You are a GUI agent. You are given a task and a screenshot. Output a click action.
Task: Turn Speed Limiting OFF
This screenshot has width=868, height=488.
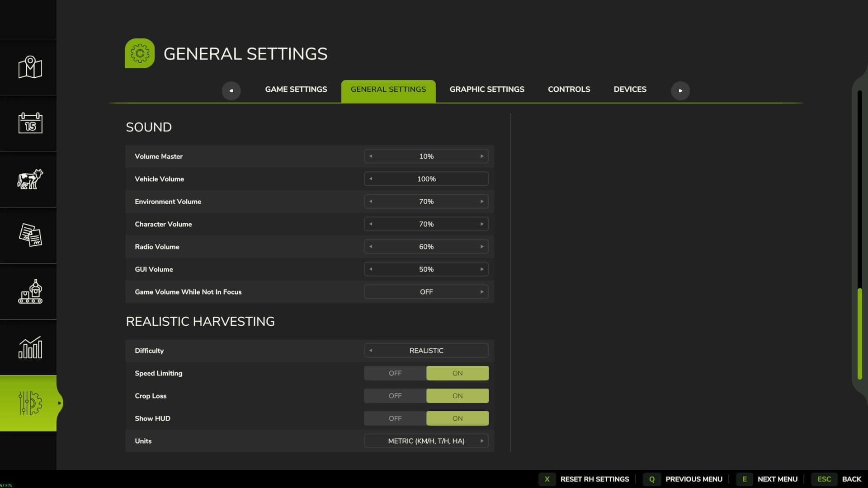tap(395, 373)
